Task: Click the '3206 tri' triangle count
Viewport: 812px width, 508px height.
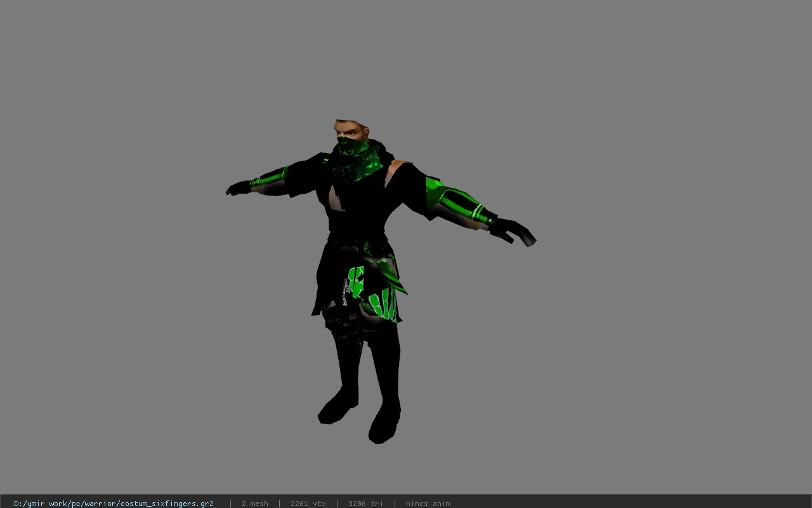Action: pyautogui.click(x=365, y=504)
